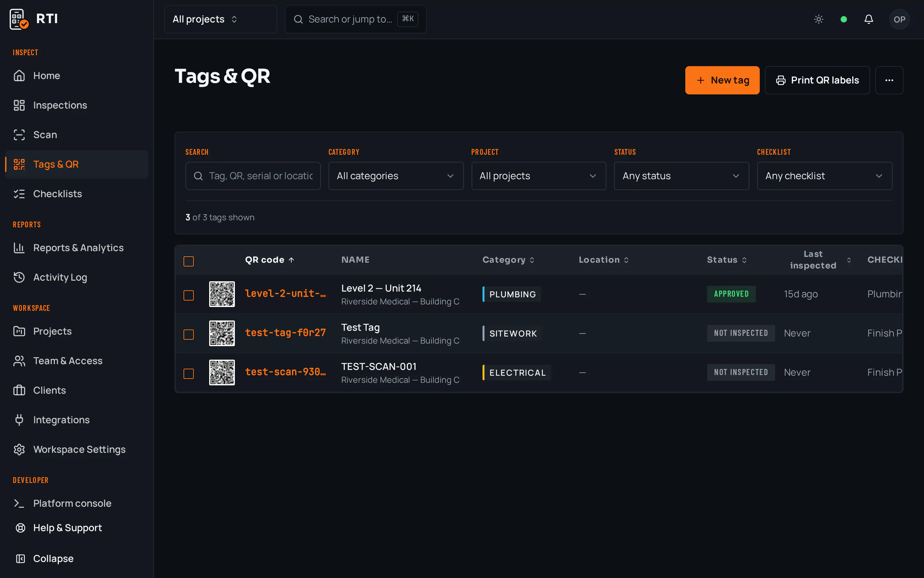Click the Home icon in sidebar
This screenshot has height=578, width=924.
click(19, 76)
